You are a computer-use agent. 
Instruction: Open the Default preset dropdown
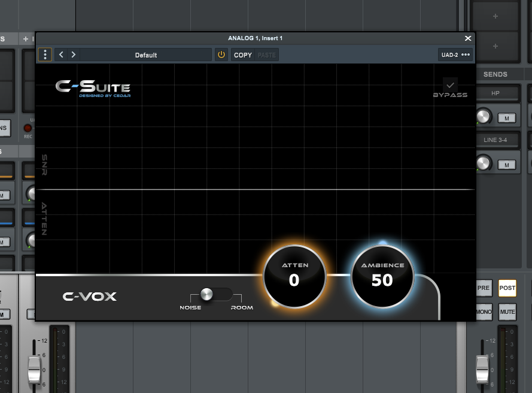[x=146, y=55]
